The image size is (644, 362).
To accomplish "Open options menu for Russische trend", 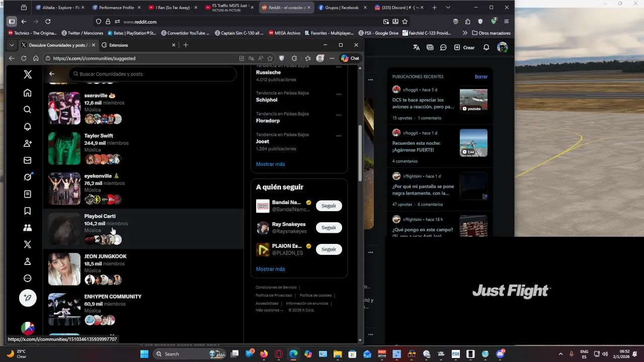I will 339,67.
